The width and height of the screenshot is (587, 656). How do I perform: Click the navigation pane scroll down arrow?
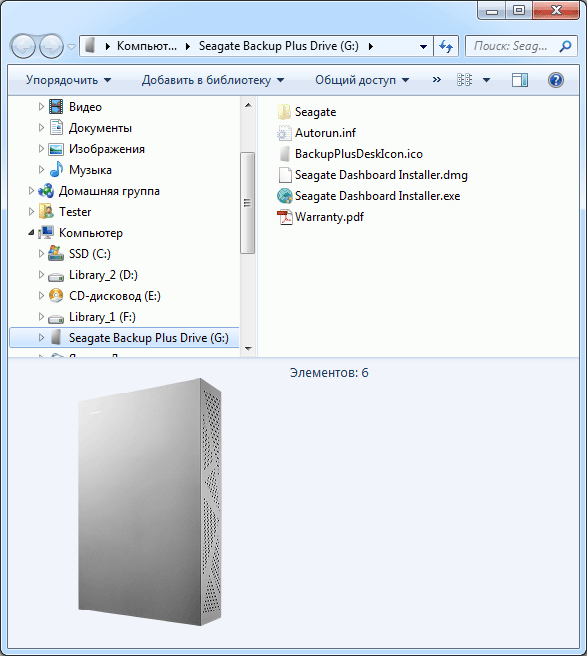coord(248,348)
